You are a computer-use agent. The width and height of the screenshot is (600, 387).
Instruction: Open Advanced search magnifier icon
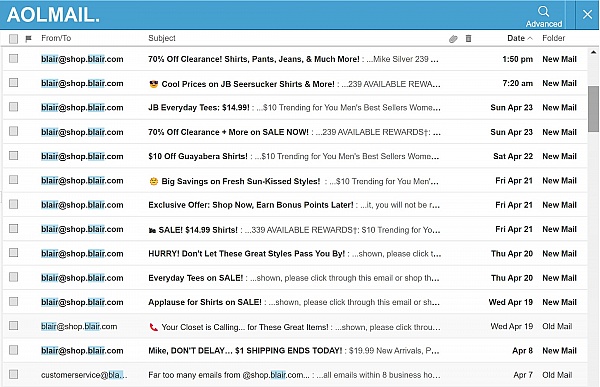pos(543,11)
